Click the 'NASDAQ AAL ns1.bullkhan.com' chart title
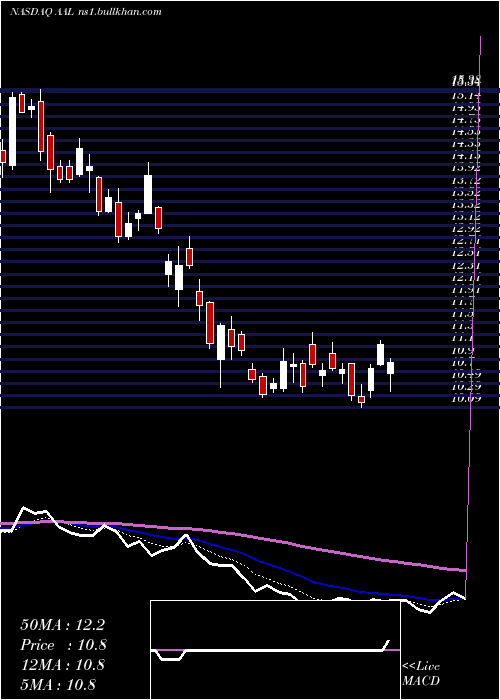The height and width of the screenshot is (700, 500). [x=85, y=12]
